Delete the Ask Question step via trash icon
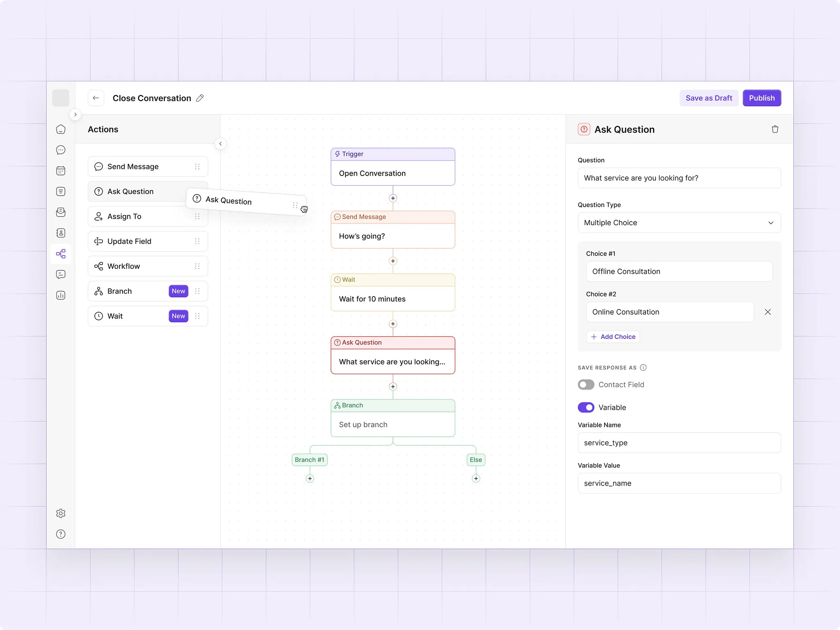The width and height of the screenshot is (840, 630). point(775,129)
